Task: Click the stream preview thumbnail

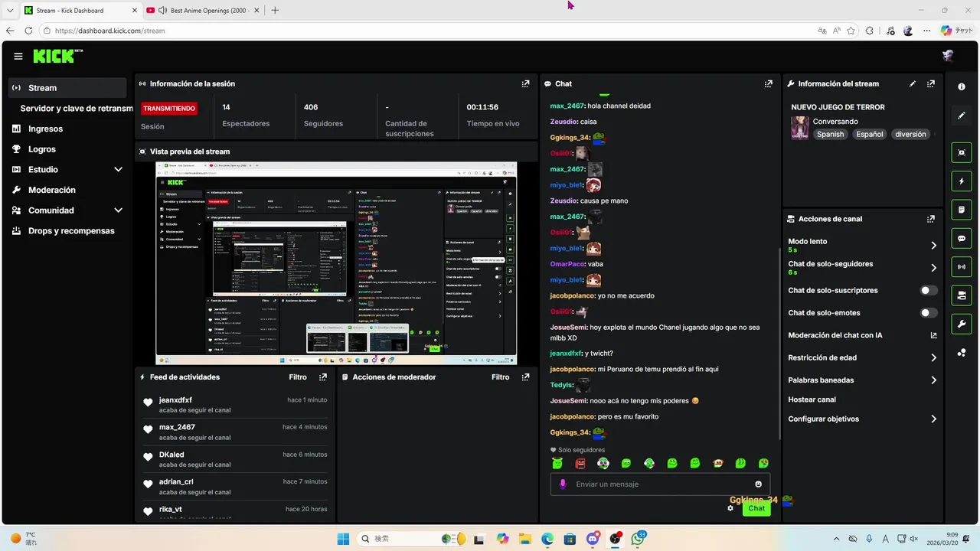Action: click(x=336, y=263)
